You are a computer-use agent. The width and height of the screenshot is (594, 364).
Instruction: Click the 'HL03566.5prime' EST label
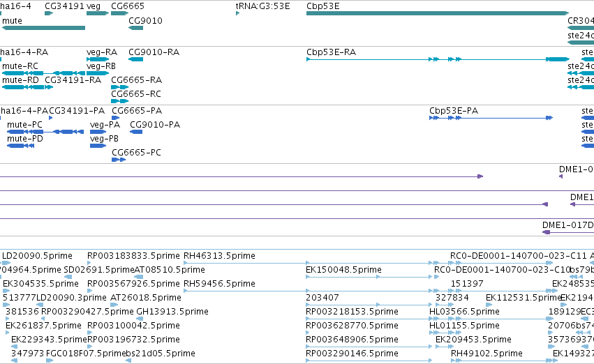coord(464,312)
